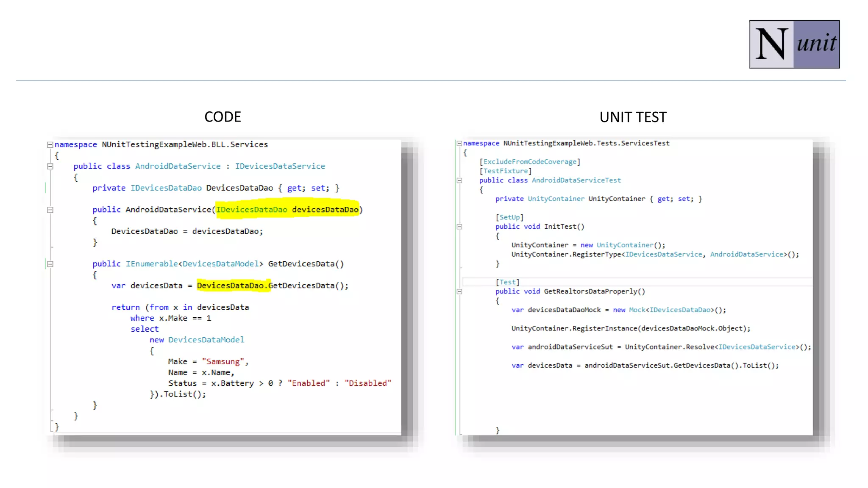Viewport: 868px width, 488px height.
Task: Click the "Disabled" string literal
Action: [x=368, y=383]
